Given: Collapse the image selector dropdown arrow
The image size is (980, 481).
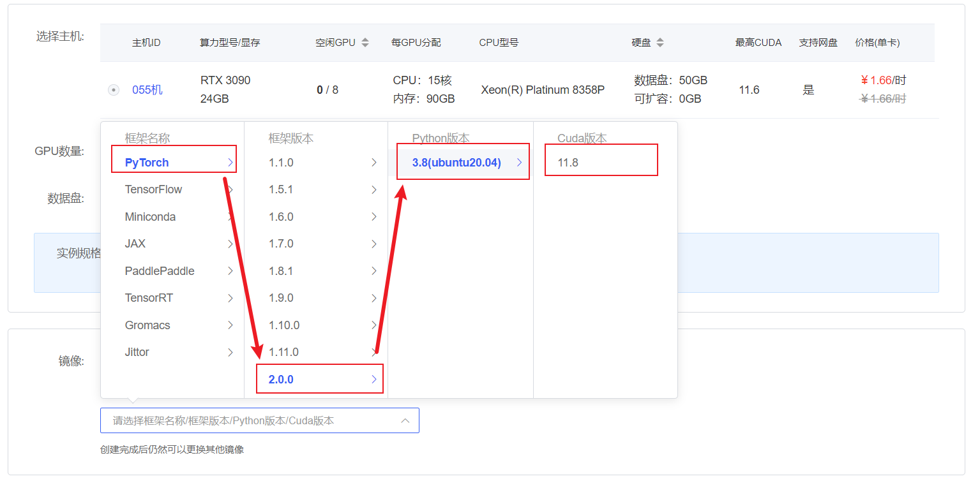Looking at the screenshot, I should click(x=405, y=421).
